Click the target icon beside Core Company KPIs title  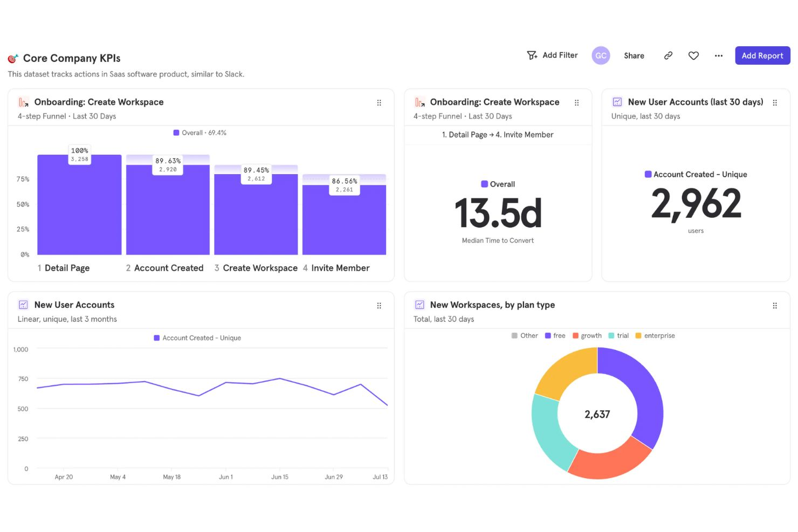pyautogui.click(x=12, y=58)
